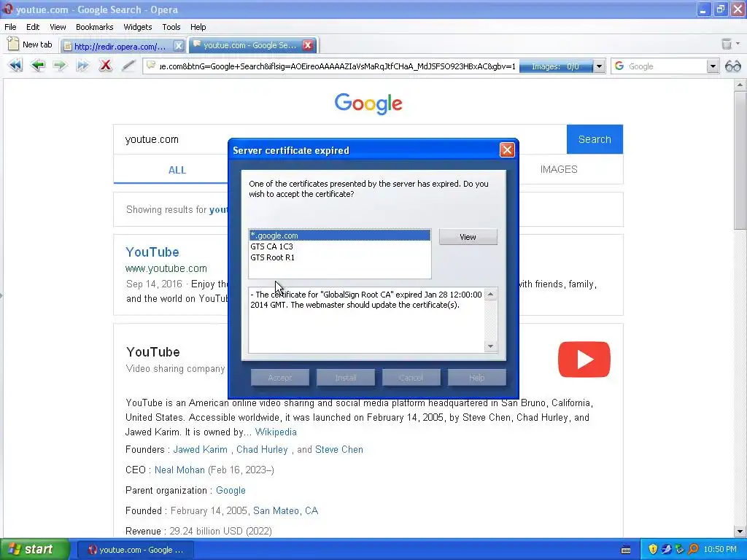
Task: Open the Tools menu
Action: coord(171,27)
